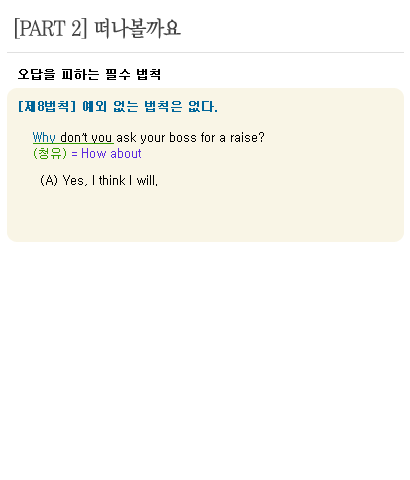The height and width of the screenshot is (480, 410).
Task: Click the underlined 'Why don't you' phrase
Action: coord(73,138)
